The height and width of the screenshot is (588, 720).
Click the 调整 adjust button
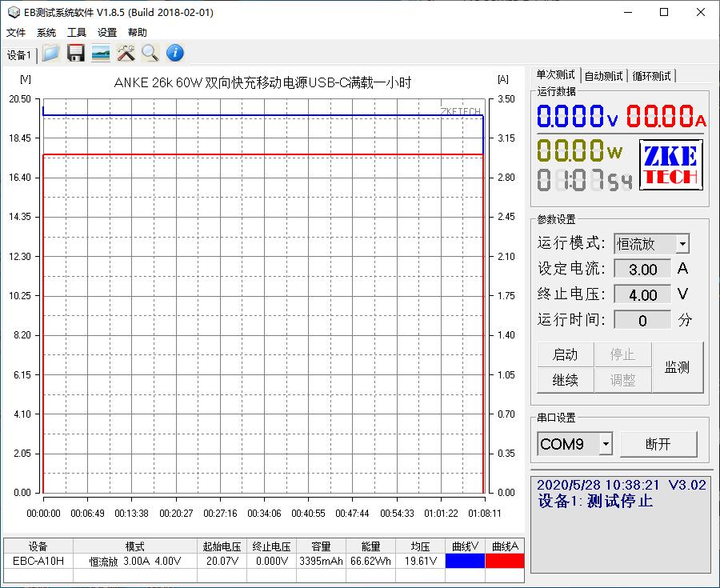622,380
